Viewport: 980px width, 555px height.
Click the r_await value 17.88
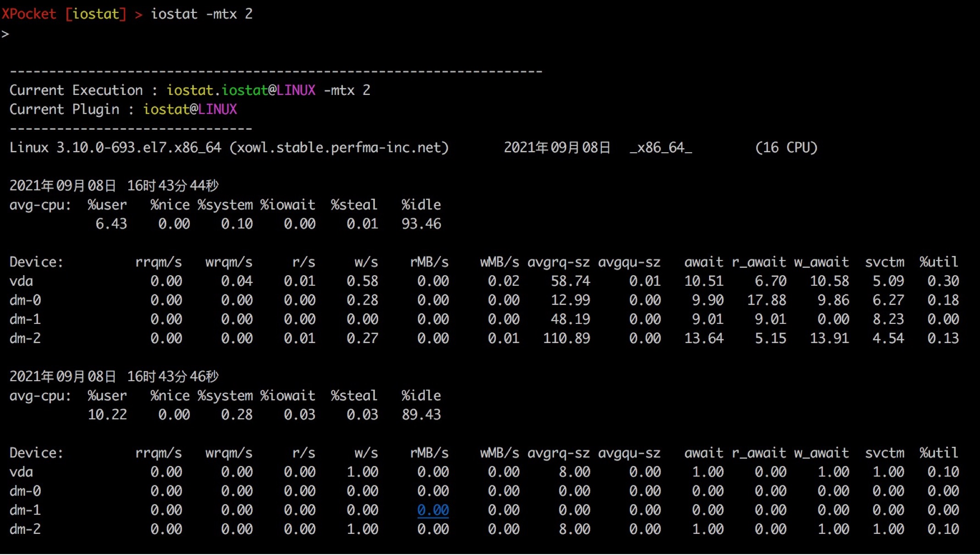[x=767, y=300]
